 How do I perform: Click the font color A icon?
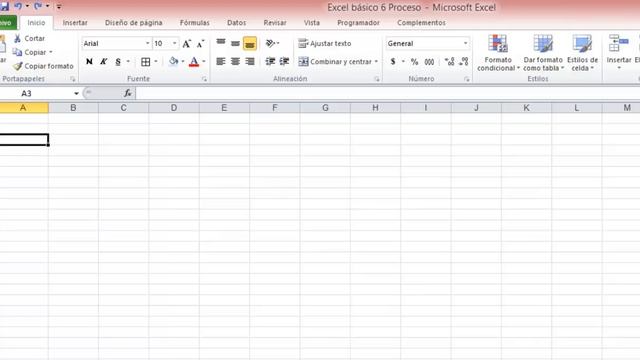point(194,62)
